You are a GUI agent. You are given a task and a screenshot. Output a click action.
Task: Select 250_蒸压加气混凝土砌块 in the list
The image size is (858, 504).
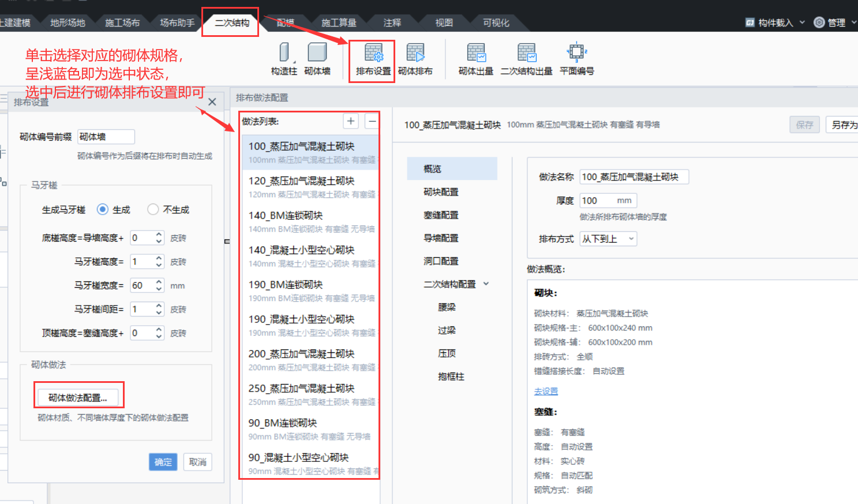pos(310,394)
